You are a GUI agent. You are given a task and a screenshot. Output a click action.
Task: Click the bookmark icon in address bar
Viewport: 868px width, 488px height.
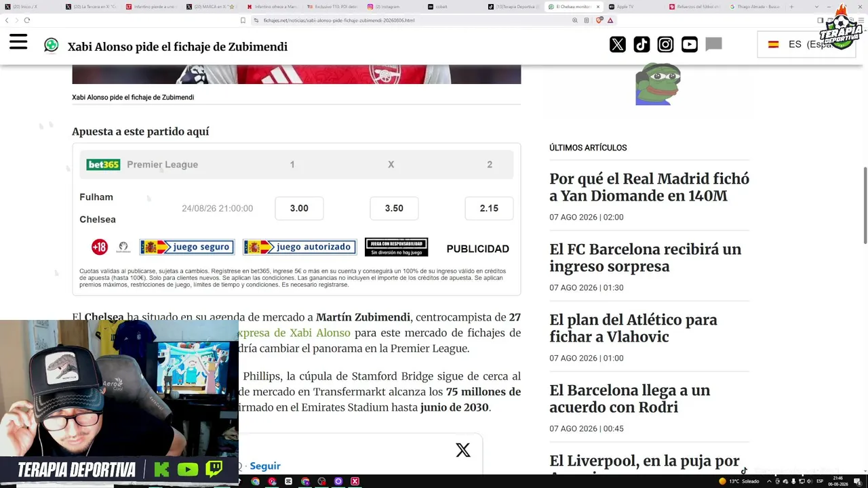tap(243, 20)
